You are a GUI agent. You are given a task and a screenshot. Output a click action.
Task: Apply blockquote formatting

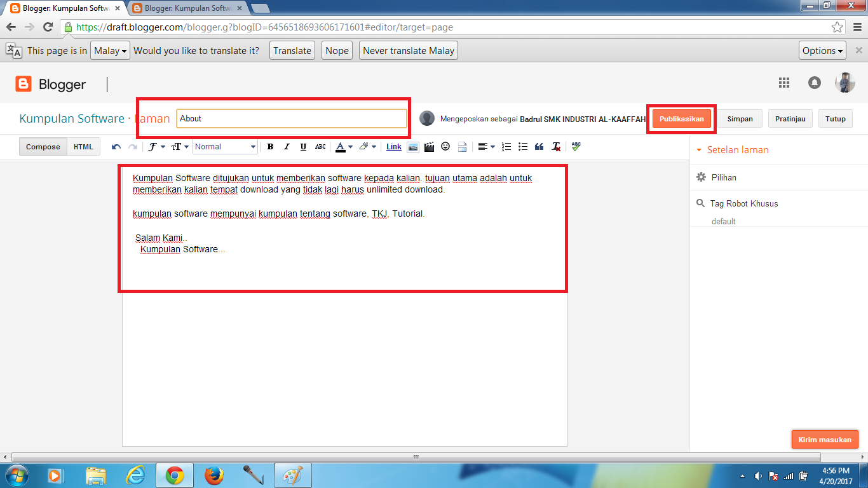[x=539, y=147]
